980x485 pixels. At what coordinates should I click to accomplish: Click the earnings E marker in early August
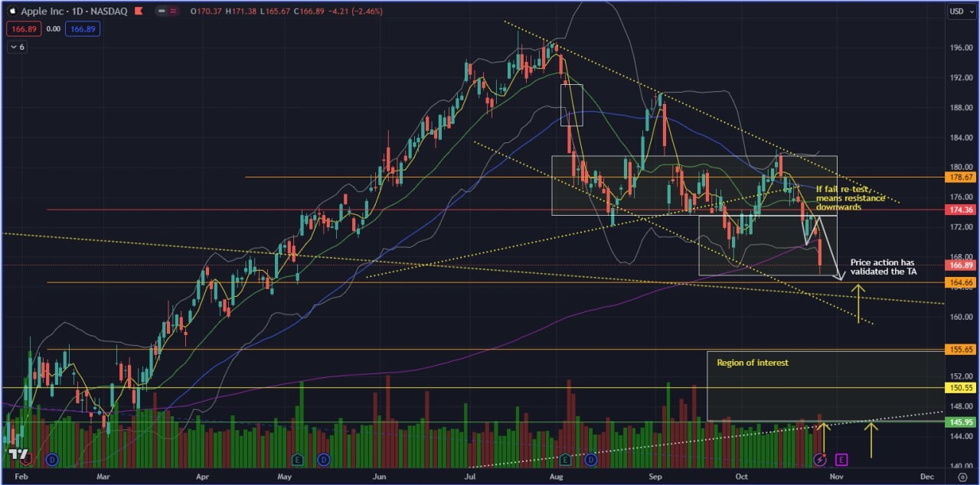(566, 460)
